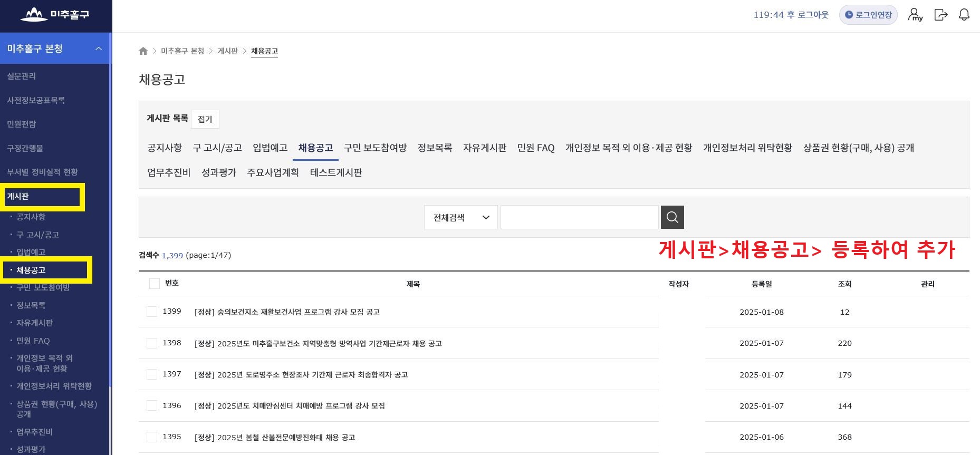
Task: Open the 전체검색 dropdown
Action: tap(460, 217)
